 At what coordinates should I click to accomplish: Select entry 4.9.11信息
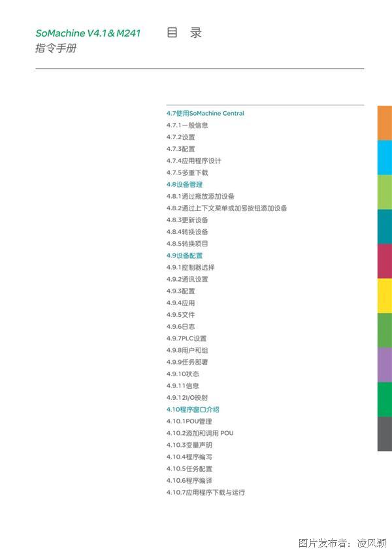click(x=183, y=386)
